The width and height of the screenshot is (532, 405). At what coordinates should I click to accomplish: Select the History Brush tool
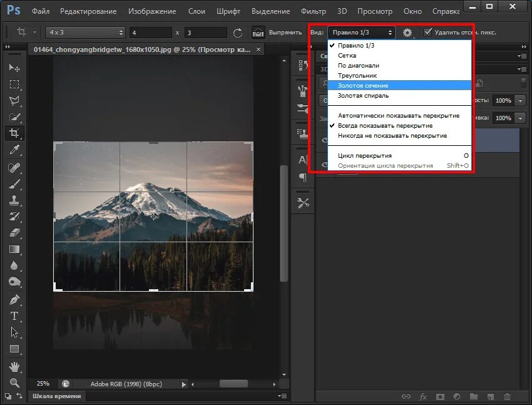click(x=14, y=217)
